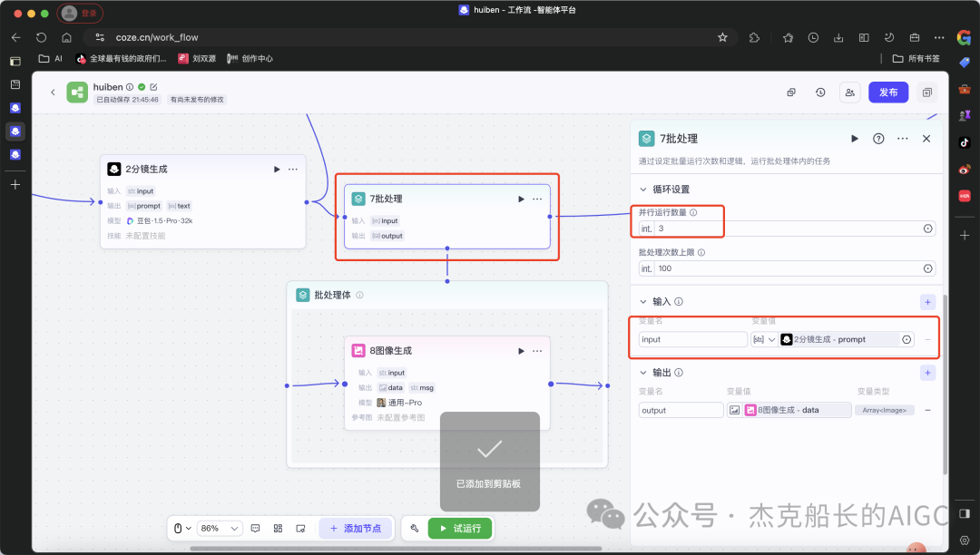The width and height of the screenshot is (980, 555).
Task: Collapse the 输入 section
Action: (642, 302)
